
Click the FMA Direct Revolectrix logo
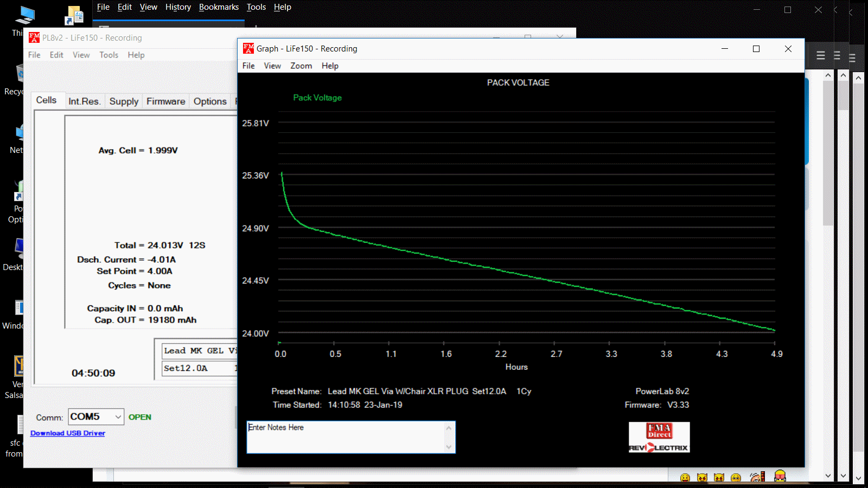coord(659,438)
